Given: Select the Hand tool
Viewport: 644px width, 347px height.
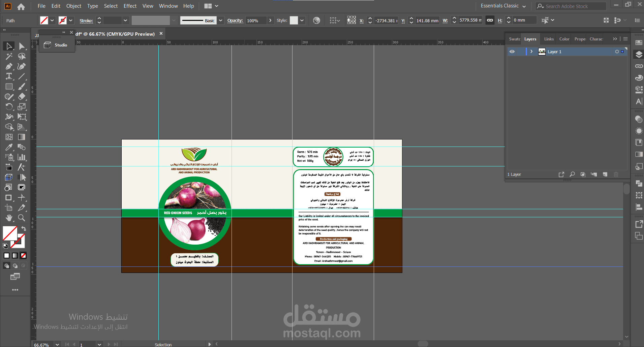Looking at the screenshot, I should (x=9, y=218).
